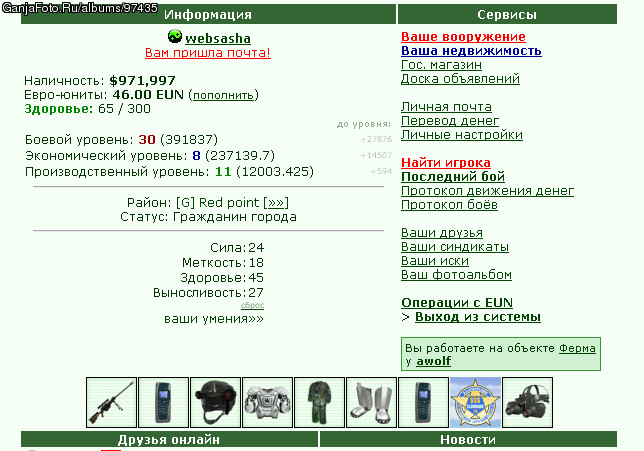The image size is (644, 451).
Task: Open the 'Ферма' workplace link
Action: tap(577, 348)
